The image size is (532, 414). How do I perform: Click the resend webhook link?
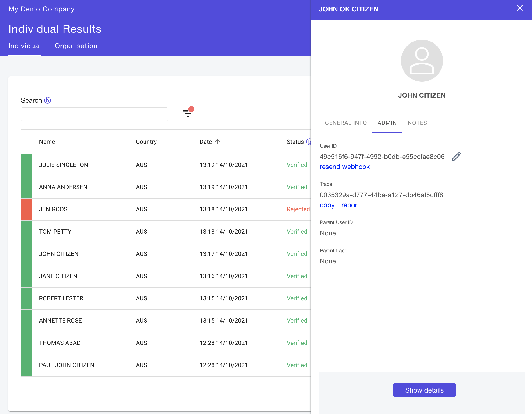(x=344, y=167)
